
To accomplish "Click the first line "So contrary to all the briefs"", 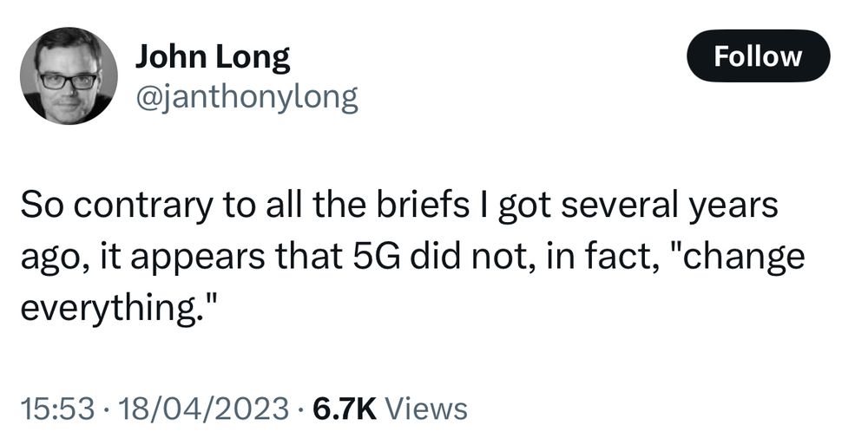I will [244, 206].
